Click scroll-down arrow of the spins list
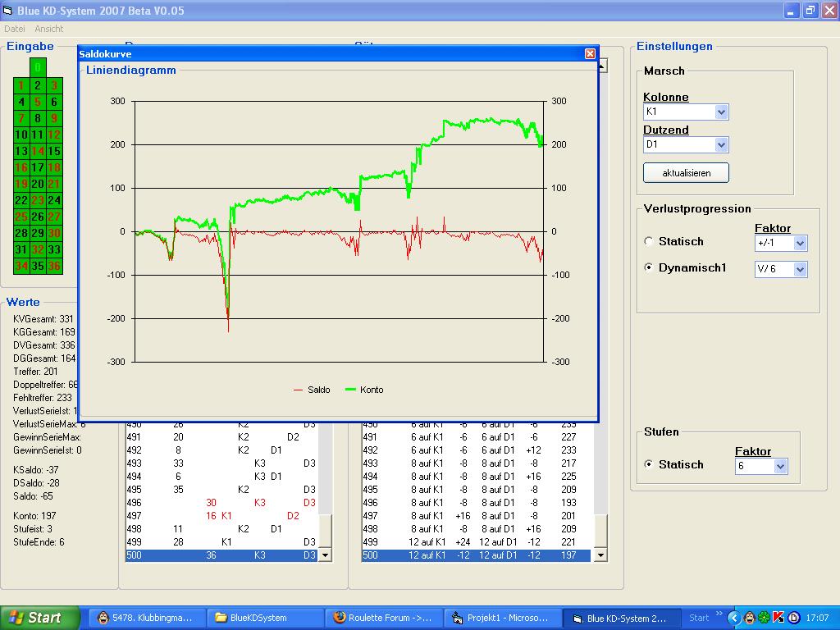Screen dimensions: 840x630 [x=325, y=555]
